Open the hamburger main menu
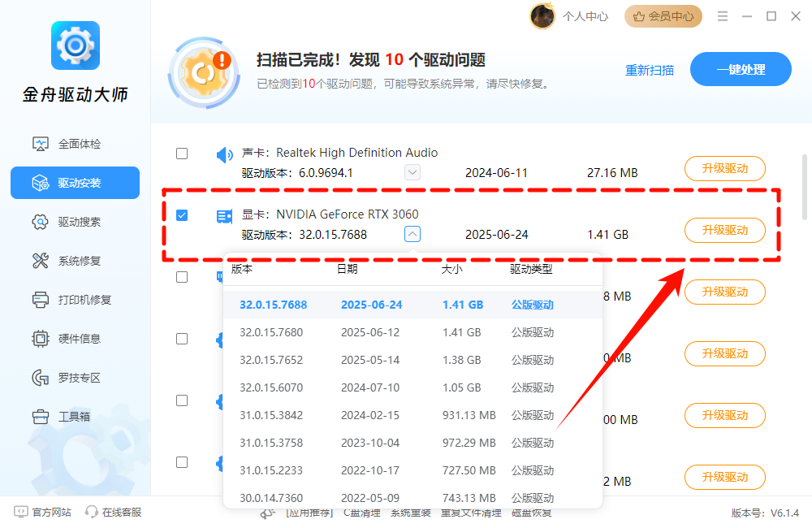Viewport: 812px width, 528px height. tap(722, 16)
